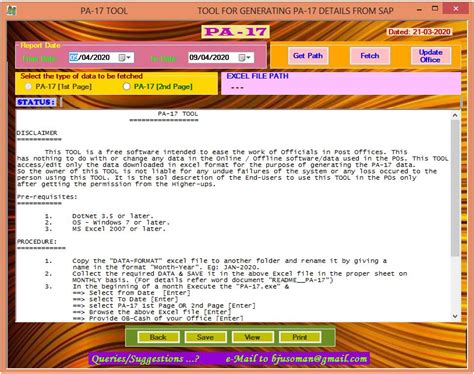Click the Pre-requisites heading

(x=47, y=197)
